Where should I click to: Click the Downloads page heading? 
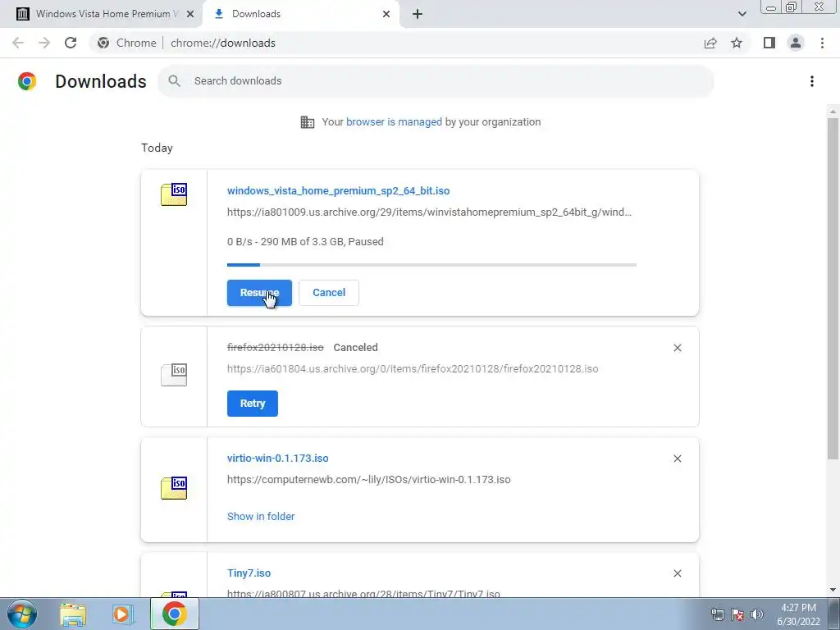101,81
